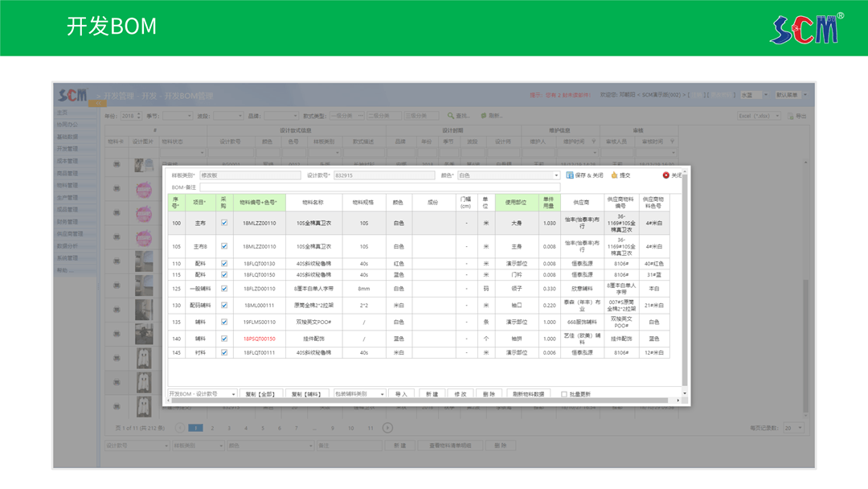Click the 保存 & 关闭 save icon
Viewport: 868px width, 489px height.
point(570,175)
